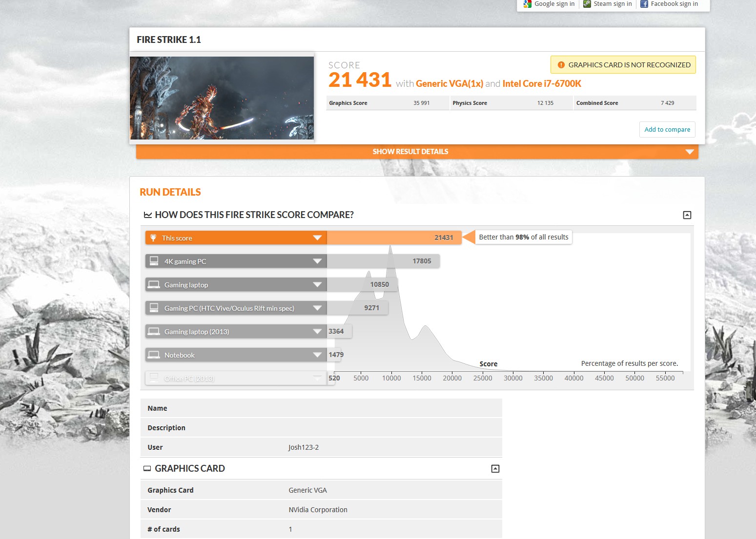This screenshot has width=756, height=539.
Task: Click the # of cards row label
Action: click(163, 529)
